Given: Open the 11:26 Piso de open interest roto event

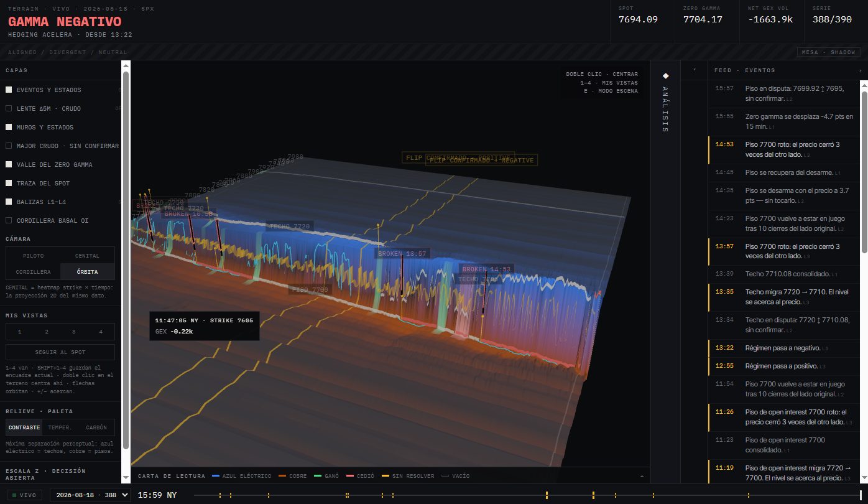Looking at the screenshot, I should tap(783, 417).
